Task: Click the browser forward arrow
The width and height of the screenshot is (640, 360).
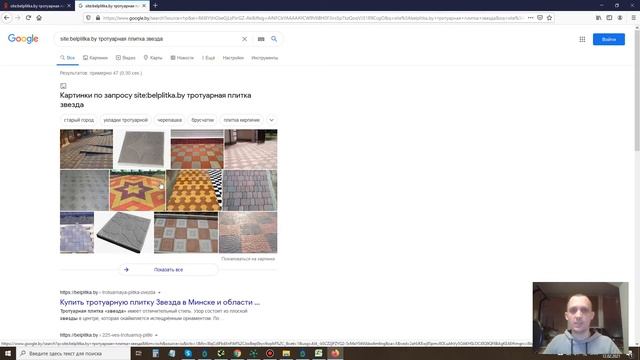Action: point(18,18)
